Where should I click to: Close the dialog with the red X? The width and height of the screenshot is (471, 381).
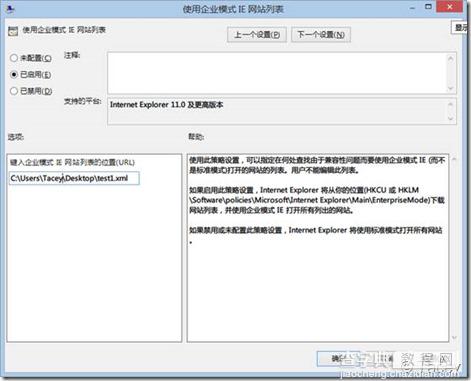click(449, 7)
